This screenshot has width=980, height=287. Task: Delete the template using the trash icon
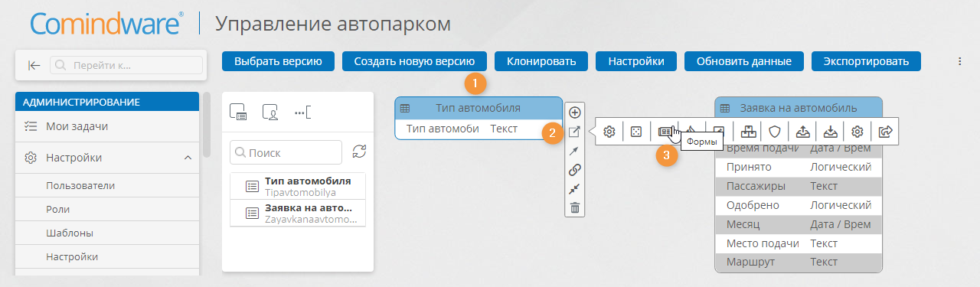point(574,207)
